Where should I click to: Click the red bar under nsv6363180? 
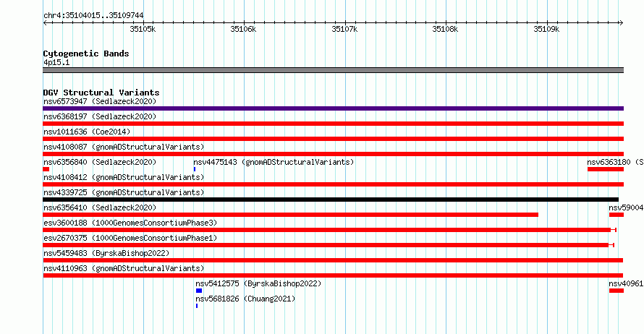(x=606, y=169)
